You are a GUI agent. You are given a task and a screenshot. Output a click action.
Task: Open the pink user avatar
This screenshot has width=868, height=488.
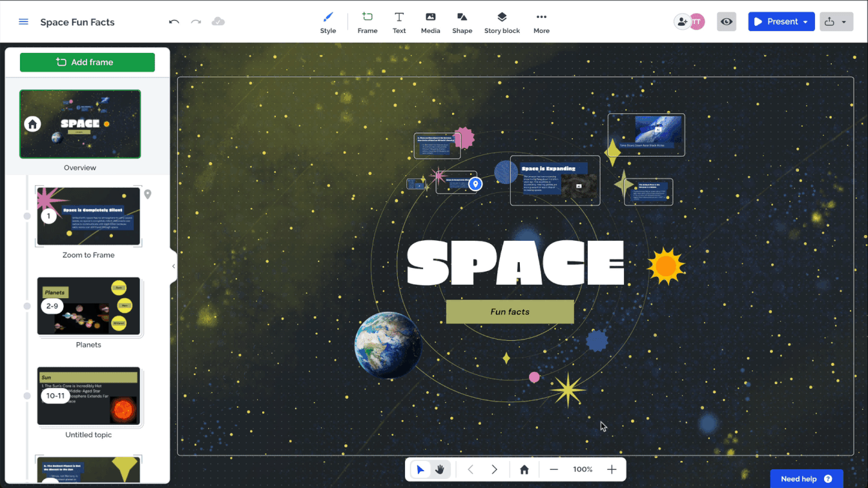click(x=697, y=22)
